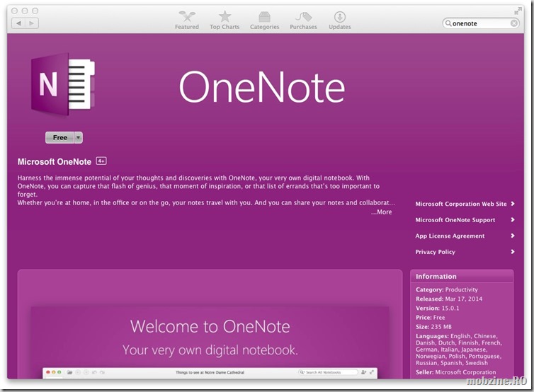534x392 pixels.
Task: View the App License Agreement
Action: click(x=450, y=236)
